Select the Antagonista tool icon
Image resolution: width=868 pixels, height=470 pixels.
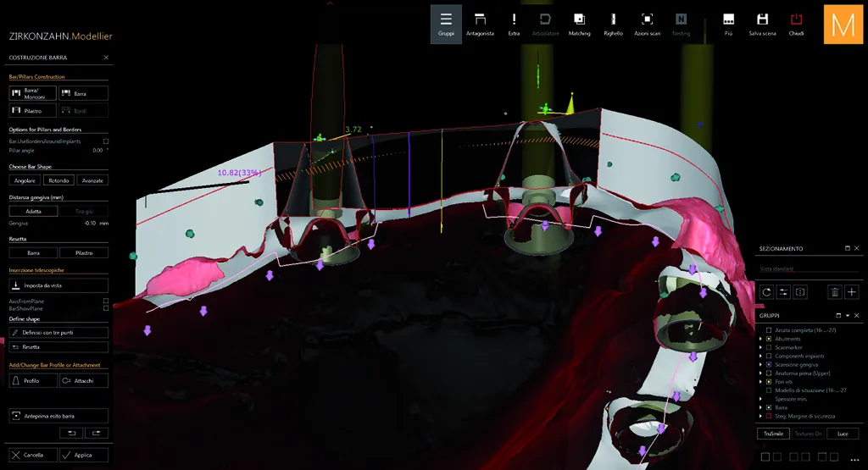[x=480, y=24]
